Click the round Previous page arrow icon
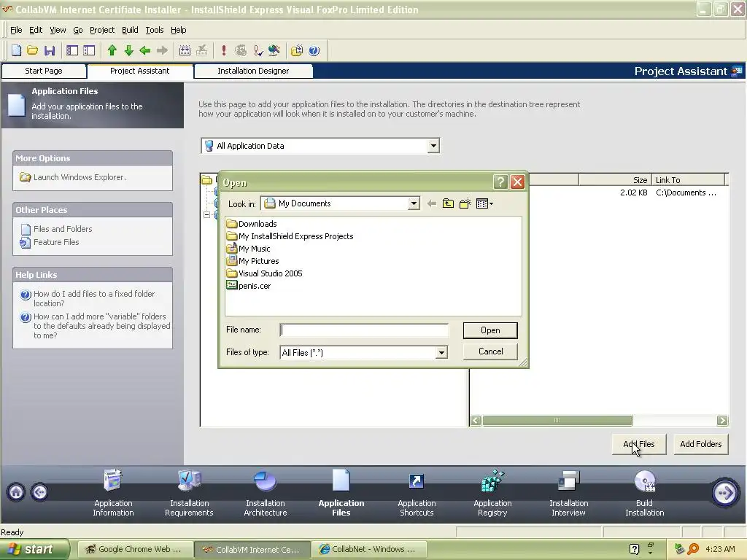 tap(39, 492)
